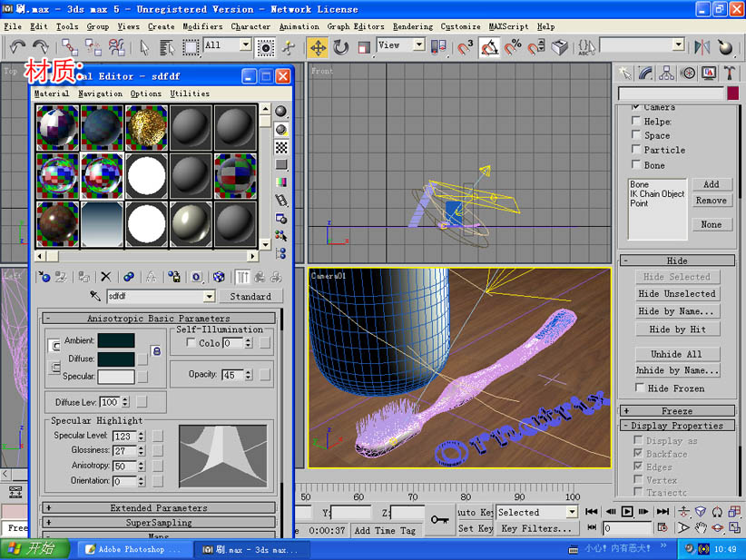Open the Hierarchy command panel tab

[668, 73]
